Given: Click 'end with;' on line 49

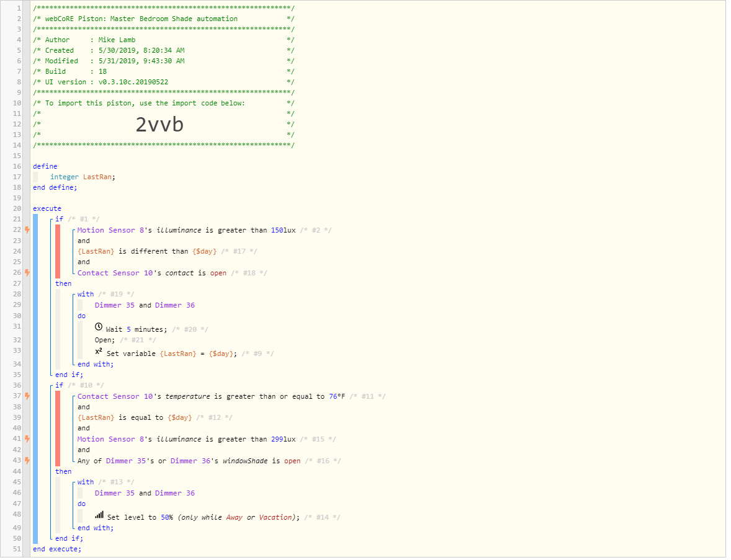Looking at the screenshot, I should click(96, 529).
